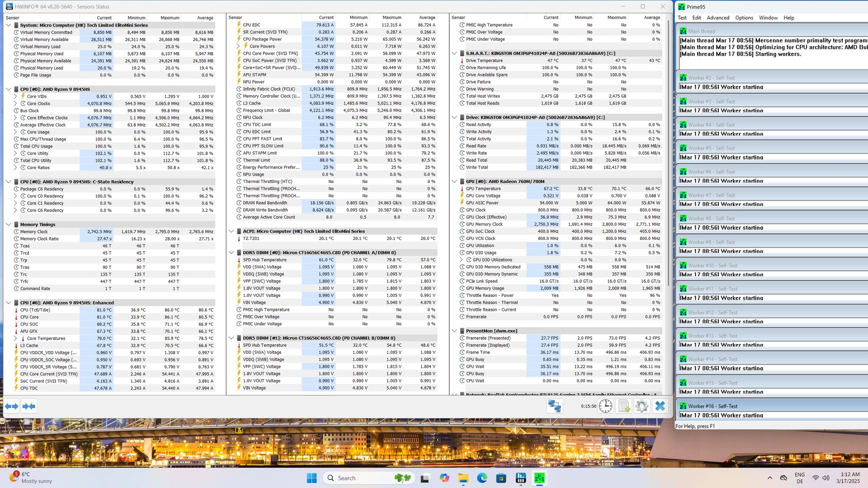Click the taskbar Search box

point(369,478)
